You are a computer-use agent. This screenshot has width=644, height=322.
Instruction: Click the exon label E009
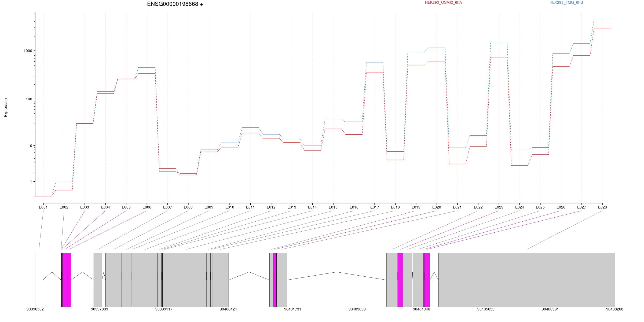coord(209,207)
